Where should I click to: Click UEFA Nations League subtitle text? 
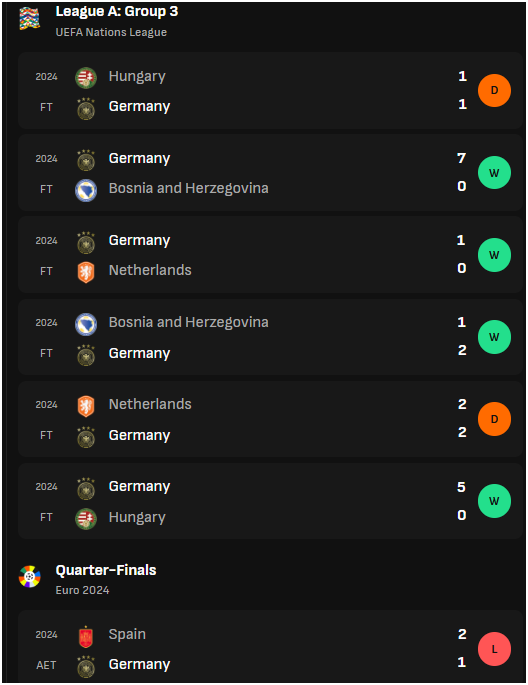(x=111, y=32)
